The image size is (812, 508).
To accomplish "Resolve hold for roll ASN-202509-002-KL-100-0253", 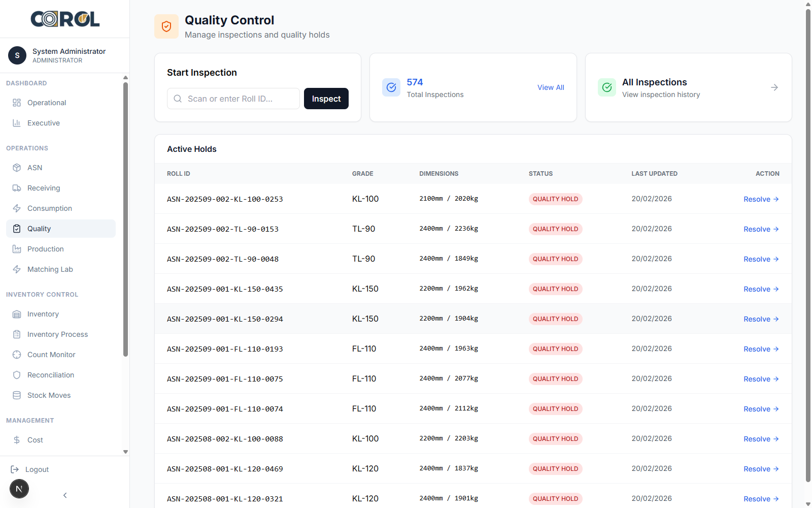I will [x=761, y=199].
